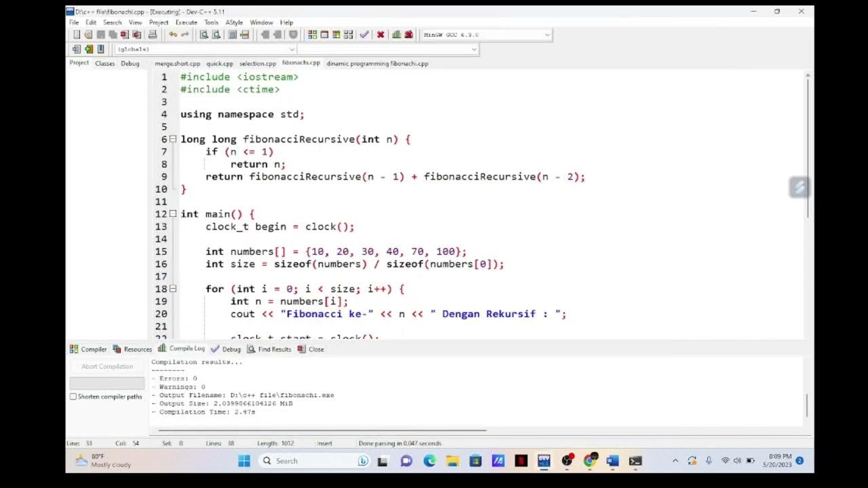The width and height of the screenshot is (868, 488).
Task: Select the Classes sidebar tab
Action: pyautogui.click(x=105, y=64)
